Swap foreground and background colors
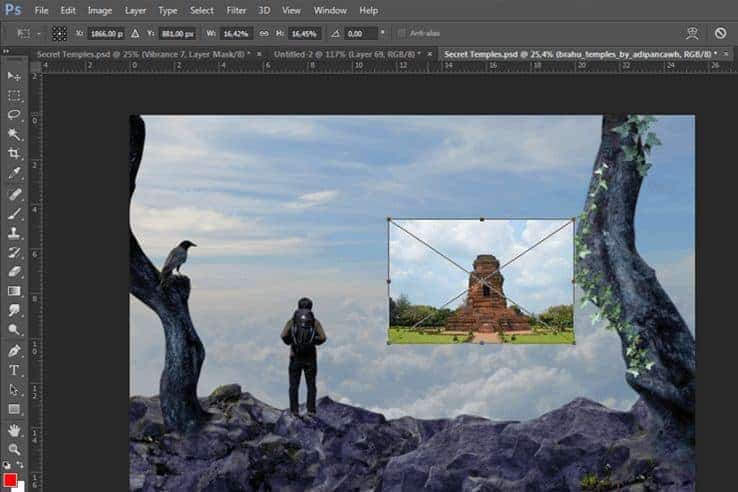The height and width of the screenshot is (492, 738). [20, 466]
